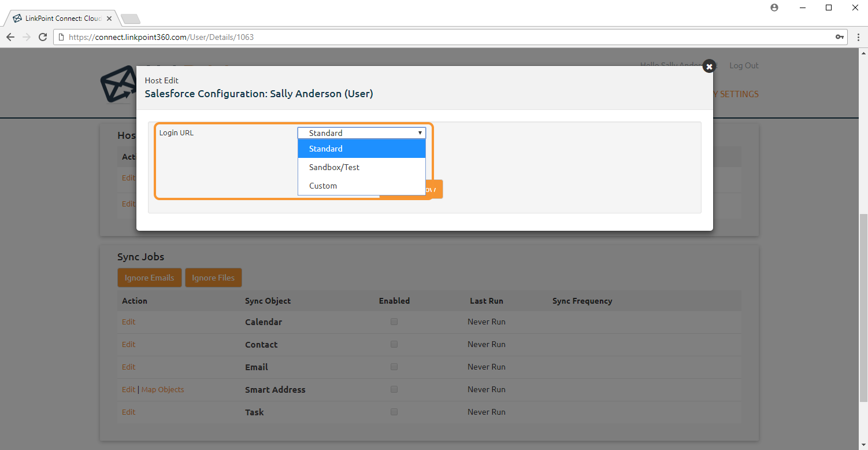
Task: Edit the Contact sync job
Action: tap(128, 344)
